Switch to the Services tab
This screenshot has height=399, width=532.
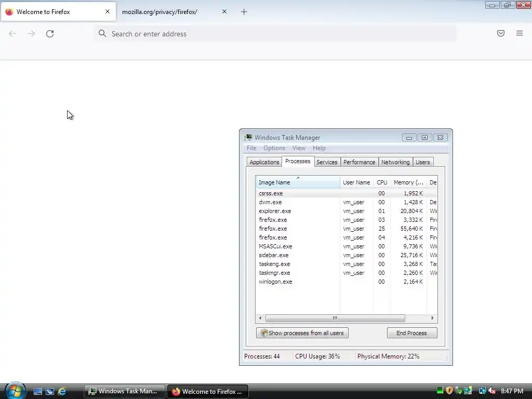[x=327, y=162]
